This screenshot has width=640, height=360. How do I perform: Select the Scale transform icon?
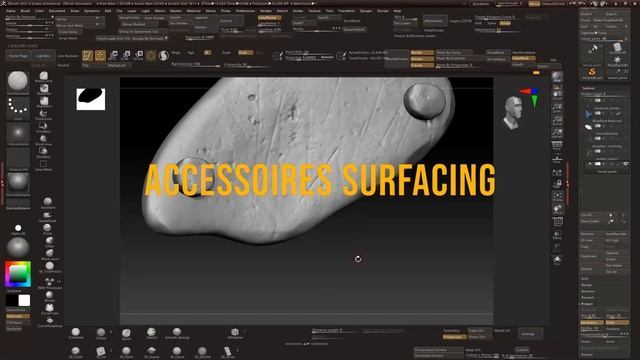126,56
